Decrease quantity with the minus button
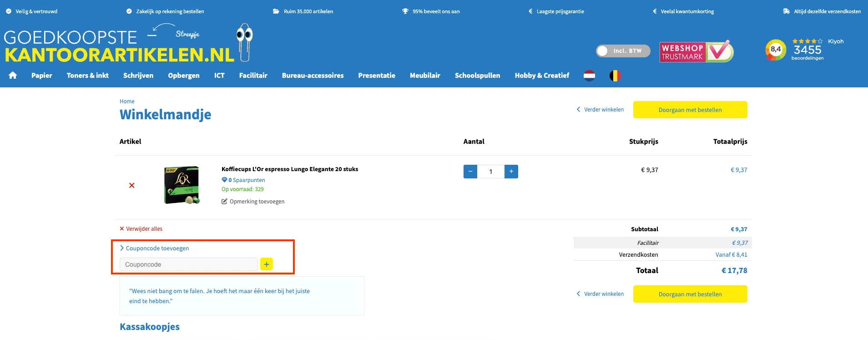Viewport: 868px width, 340px height. click(470, 172)
